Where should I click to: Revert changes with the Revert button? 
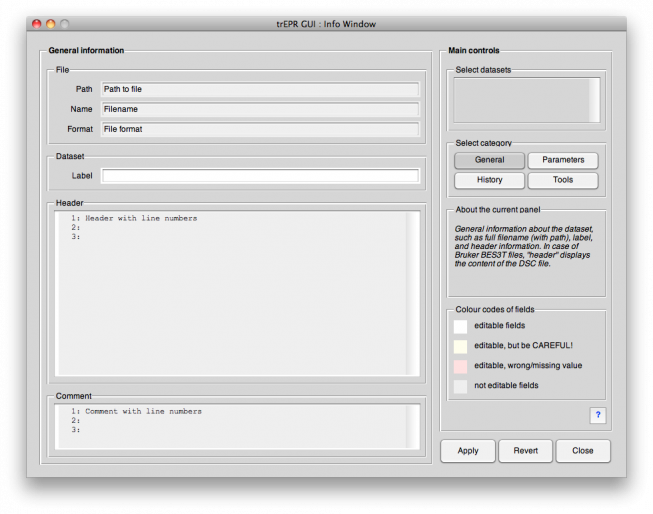point(525,451)
